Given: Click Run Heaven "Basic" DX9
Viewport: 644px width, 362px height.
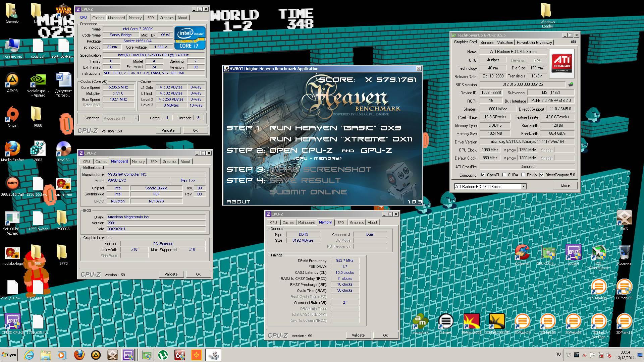Looking at the screenshot, I should click(335, 128).
